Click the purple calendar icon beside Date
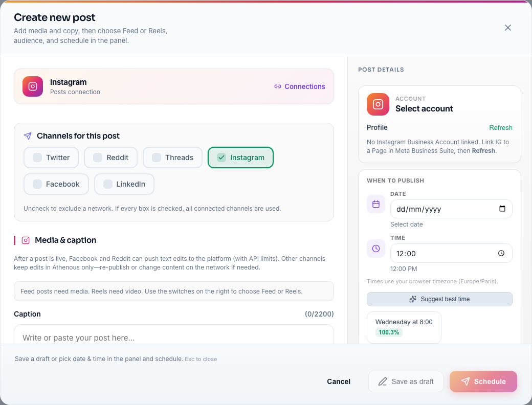This screenshot has width=532, height=405. [x=376, y=204]
